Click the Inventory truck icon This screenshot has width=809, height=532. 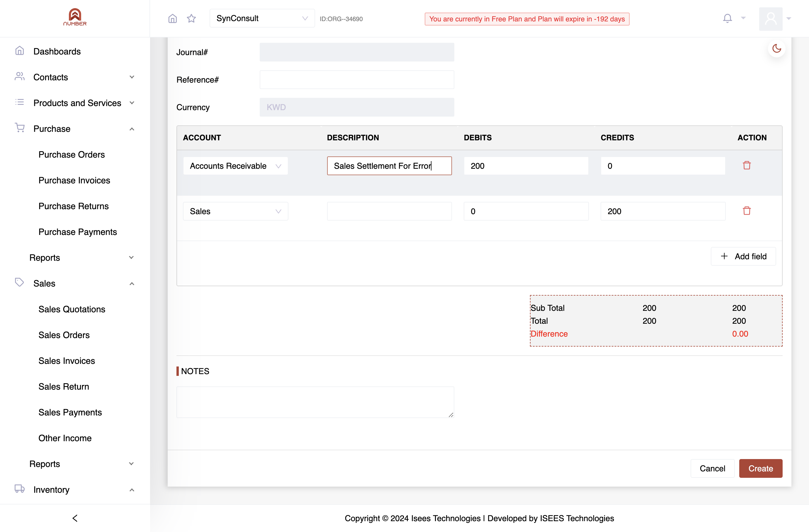click(20, 489)
